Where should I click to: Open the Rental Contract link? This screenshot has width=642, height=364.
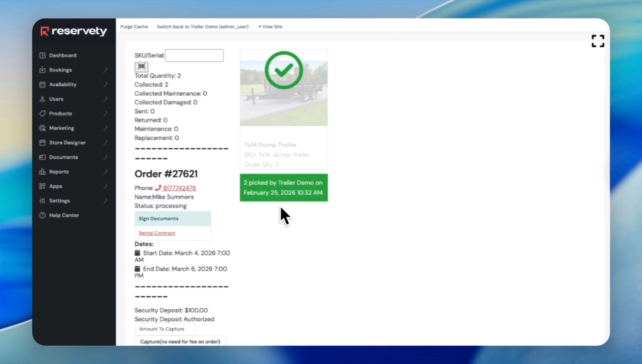(156, 233)
